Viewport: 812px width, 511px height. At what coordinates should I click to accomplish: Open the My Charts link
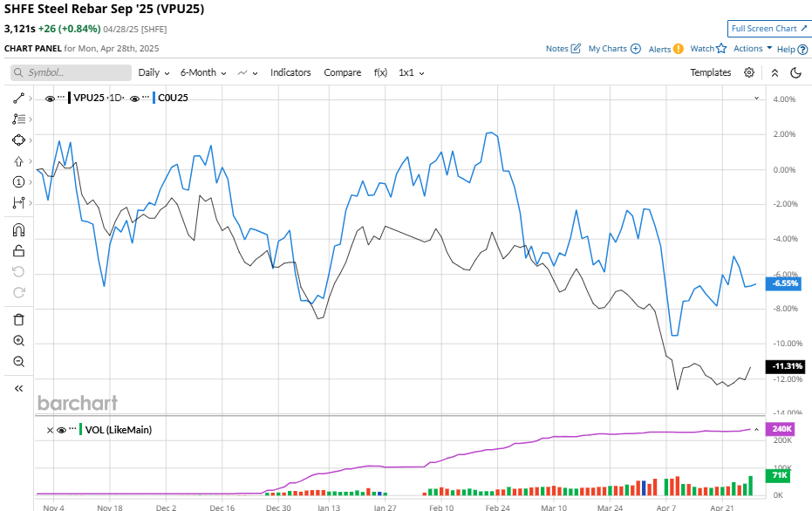point(614,49)
